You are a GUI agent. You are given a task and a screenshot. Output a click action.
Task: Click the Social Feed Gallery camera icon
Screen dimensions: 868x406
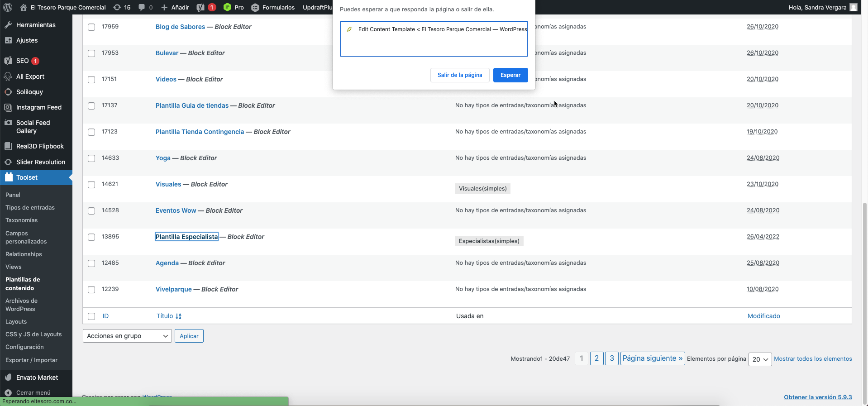(x=8, y=123)
